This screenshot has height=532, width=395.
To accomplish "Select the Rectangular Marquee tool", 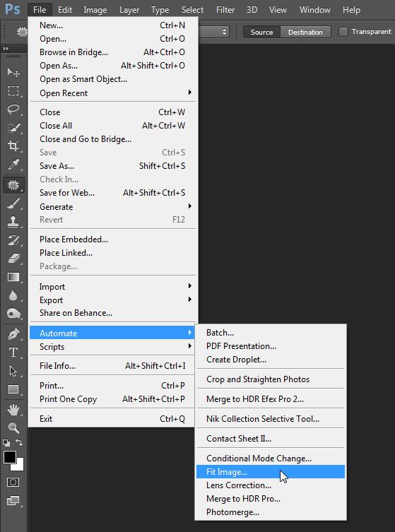I will tap(13, 90).
